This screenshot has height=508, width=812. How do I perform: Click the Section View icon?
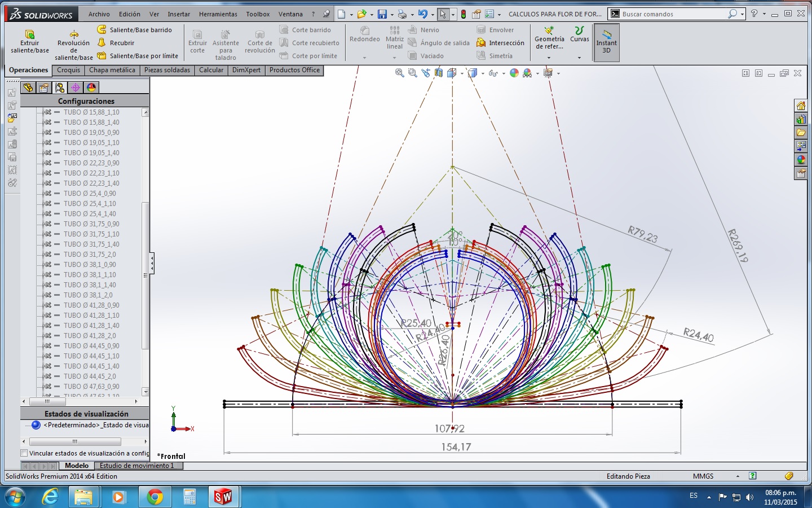tap(439, 73)
